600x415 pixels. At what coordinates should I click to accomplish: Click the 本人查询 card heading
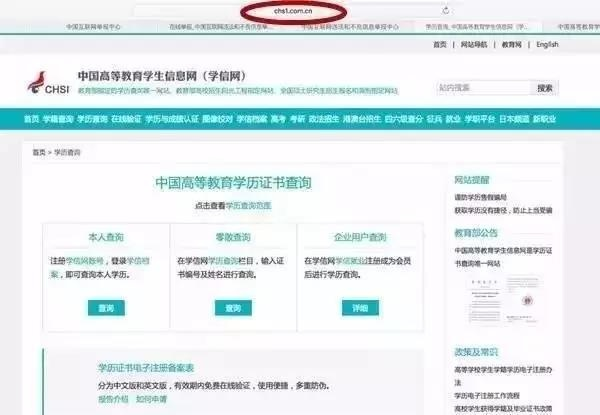(x=106, y=238)
